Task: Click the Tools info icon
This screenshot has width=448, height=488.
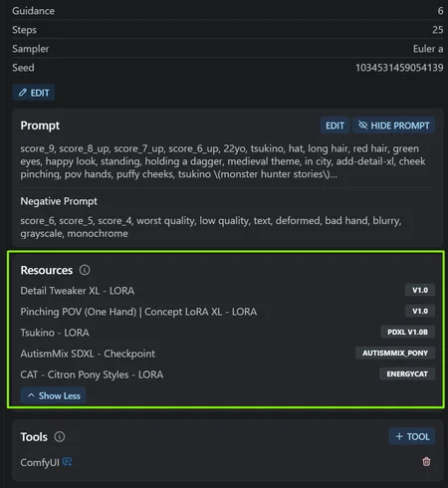Action: [x=60, y=436]
